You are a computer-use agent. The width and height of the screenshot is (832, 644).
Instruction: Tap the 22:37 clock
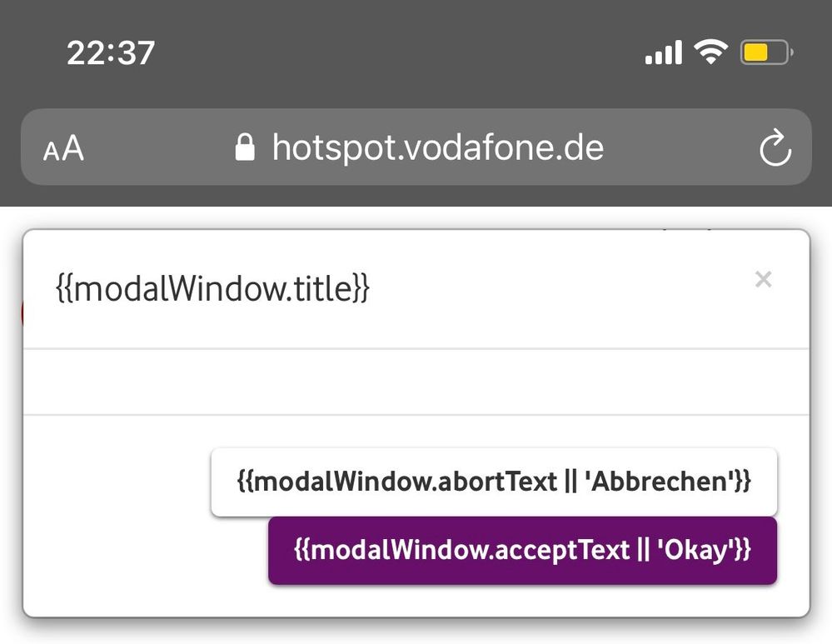tap(111, 53)
